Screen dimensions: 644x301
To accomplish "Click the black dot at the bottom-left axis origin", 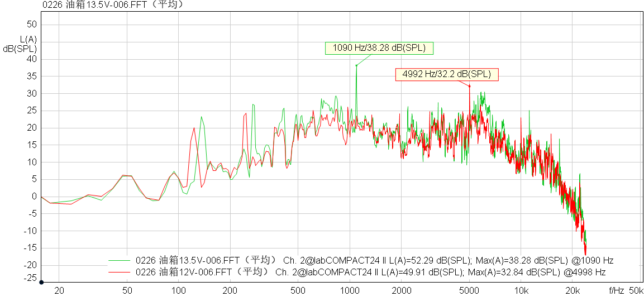I will (x=41, y=282).
